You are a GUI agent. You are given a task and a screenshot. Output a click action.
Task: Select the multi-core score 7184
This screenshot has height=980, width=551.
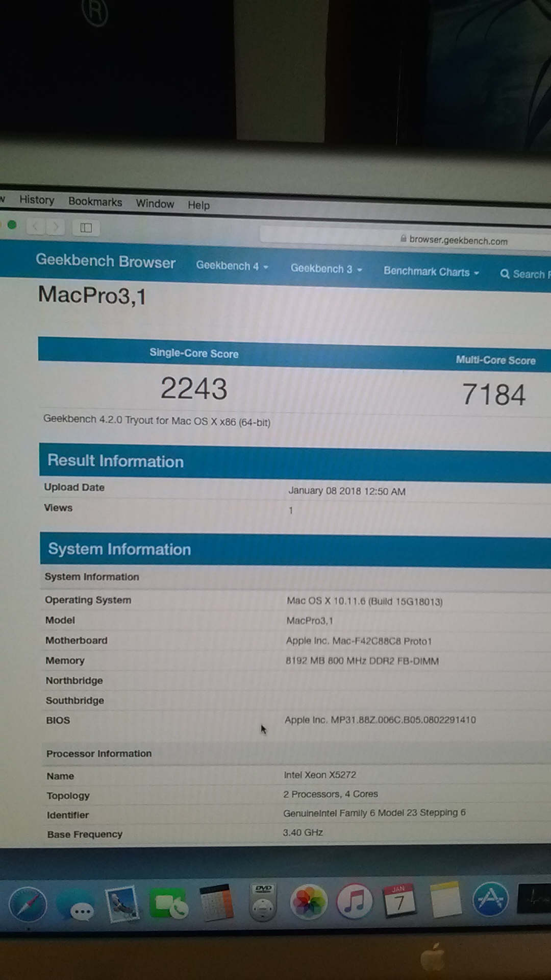click(x=494, y=395)
